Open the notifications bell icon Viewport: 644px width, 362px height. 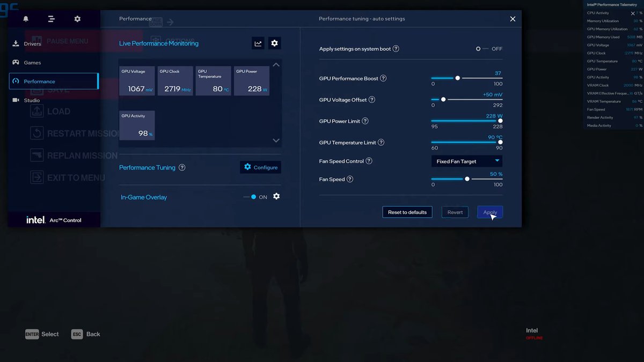26,19
